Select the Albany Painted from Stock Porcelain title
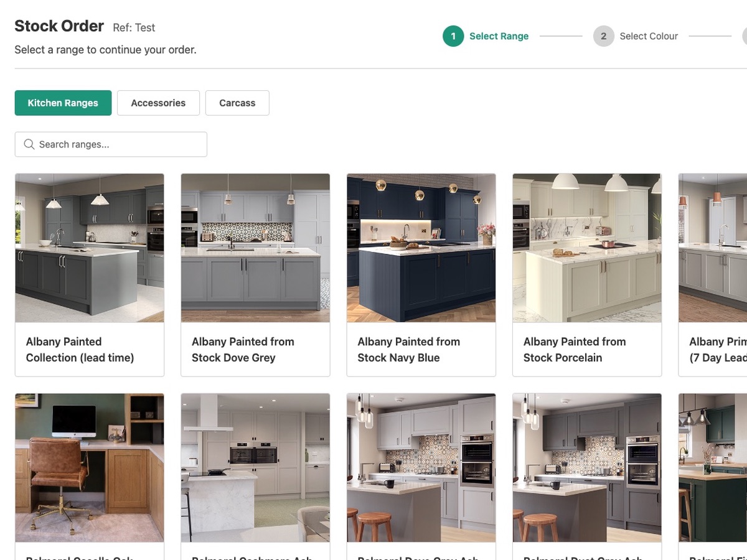The height and width of the screenshot is (560, 747). pyautogui.click(x=575, y=350)
